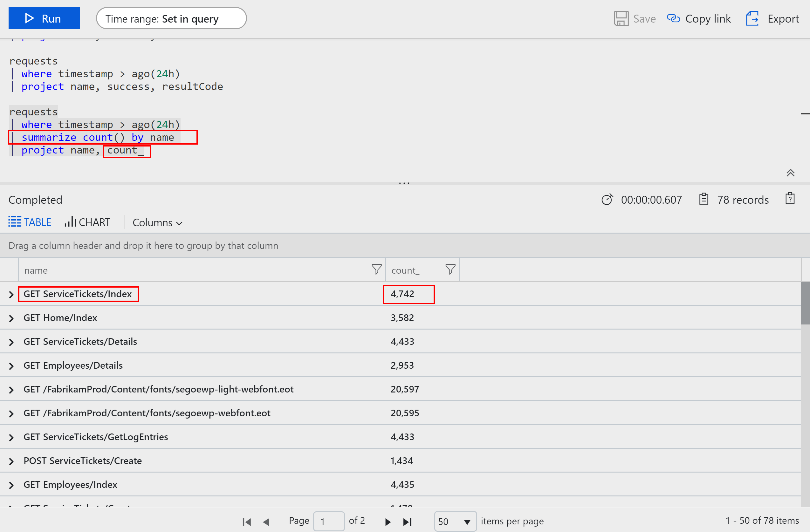Click the Export icon
This screenshot has height=532, width=810.
[x=752, y=18]
